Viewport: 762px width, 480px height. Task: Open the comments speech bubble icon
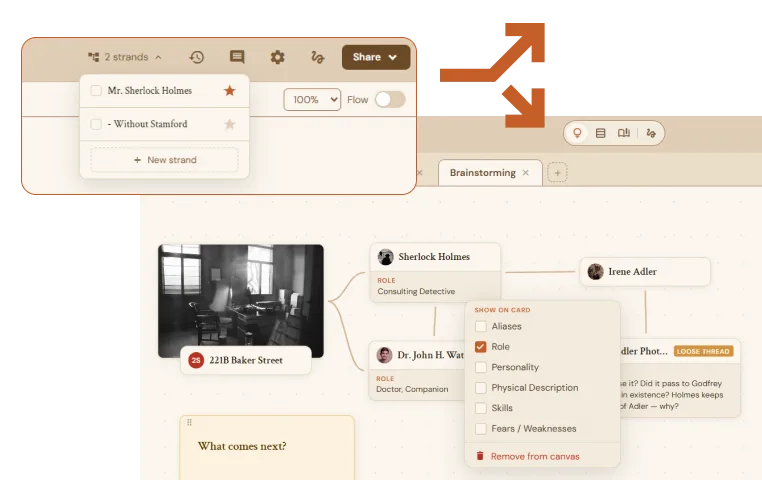coord(237,57)
